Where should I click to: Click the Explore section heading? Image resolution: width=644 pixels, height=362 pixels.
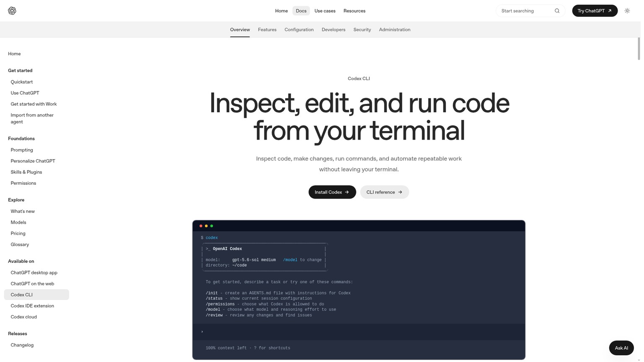click(16, 200)
